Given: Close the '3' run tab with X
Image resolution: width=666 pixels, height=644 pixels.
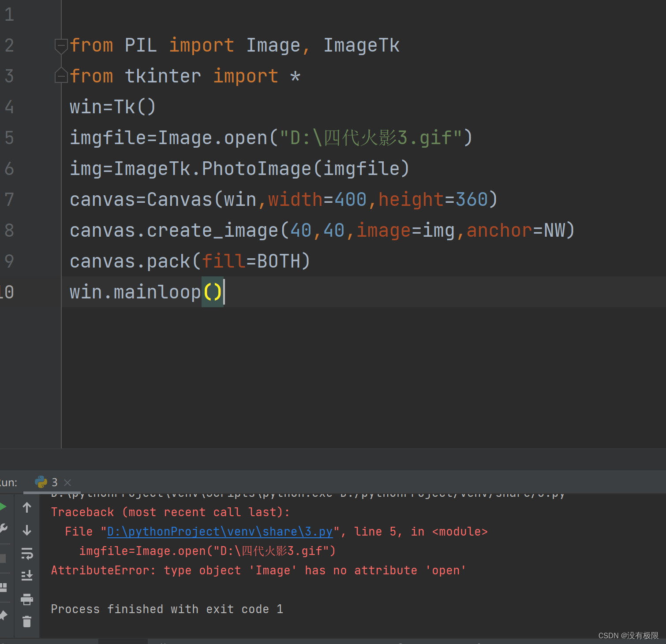Looking at the screenshot, I should pyautogui.click(x=67, y=482).
